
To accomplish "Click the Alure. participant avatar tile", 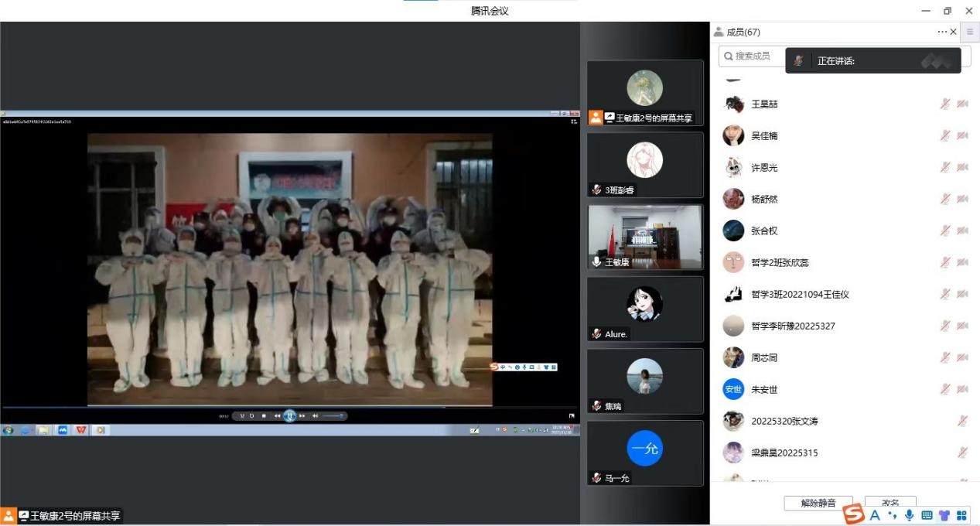I will coord(645,308).
